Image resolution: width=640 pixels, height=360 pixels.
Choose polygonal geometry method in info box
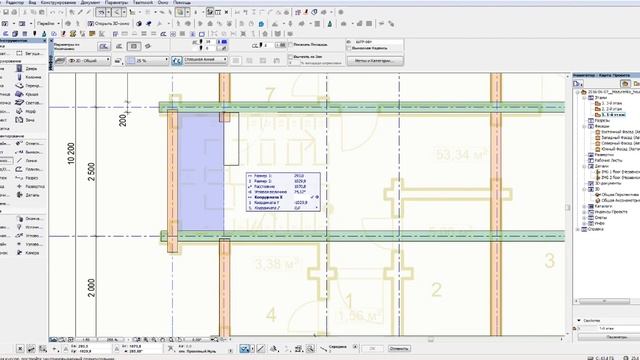pos(119,47)
